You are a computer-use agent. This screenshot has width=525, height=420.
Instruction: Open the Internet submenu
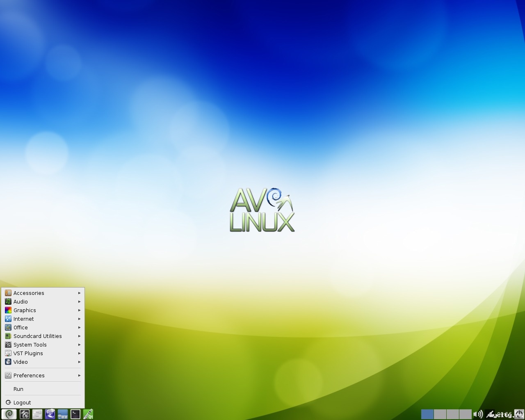[43, 319]
